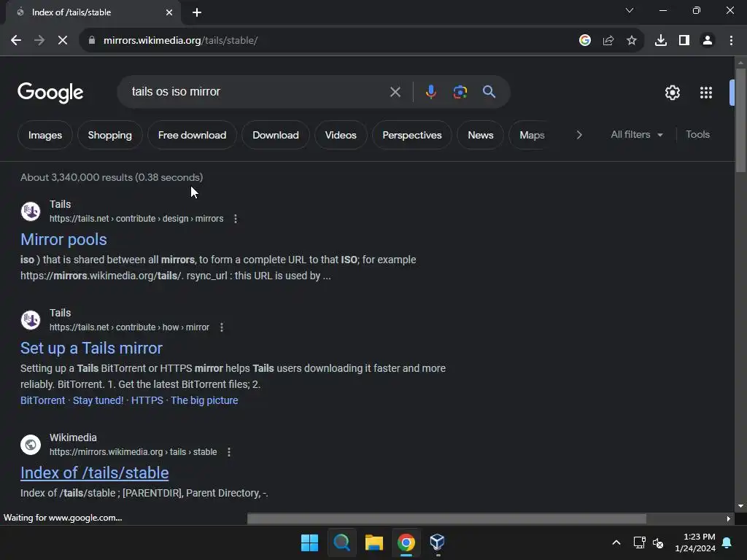The image size is (747, 560).
Task: Click the vertical scrollbar thumb
Action: click(x=740, y=120)
